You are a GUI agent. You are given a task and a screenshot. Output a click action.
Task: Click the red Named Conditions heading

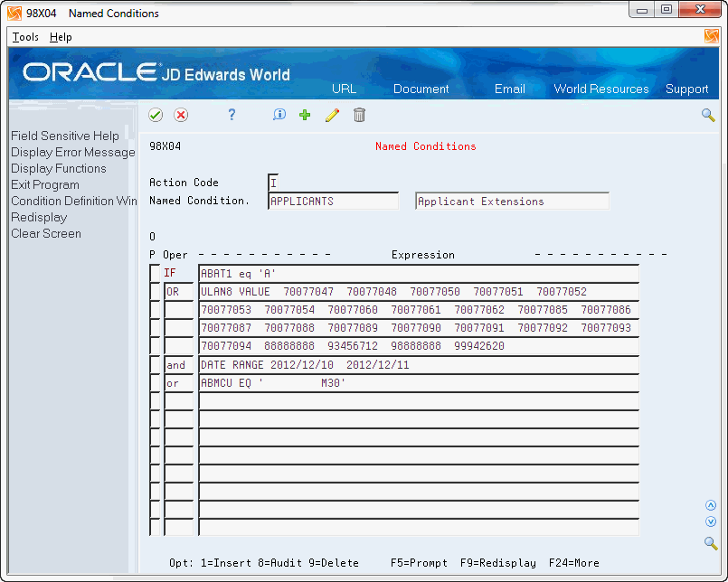pos(426,146)
